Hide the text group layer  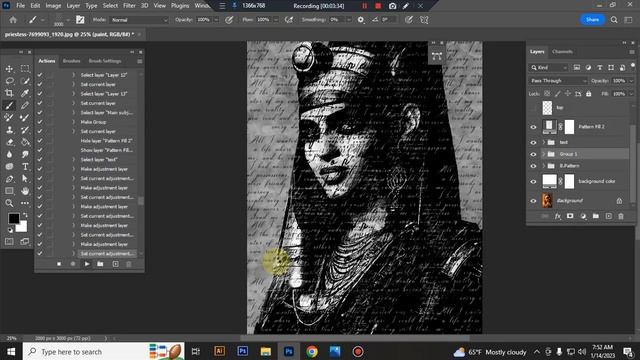(x=533, y=142)
